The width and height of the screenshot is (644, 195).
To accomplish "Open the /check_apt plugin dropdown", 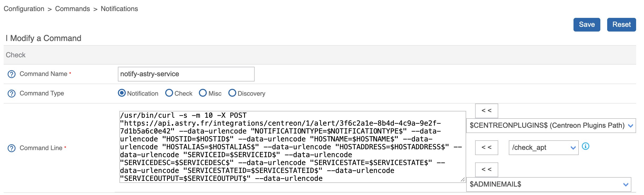I will pyautogui.click(x=544, y=148).
